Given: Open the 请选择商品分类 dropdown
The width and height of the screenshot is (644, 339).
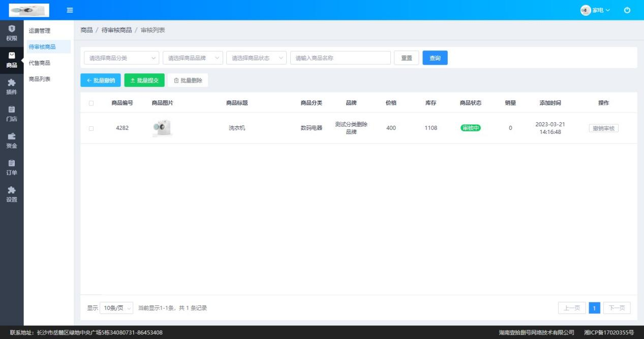Looking at the screenshot, I should tap(121, 58).
